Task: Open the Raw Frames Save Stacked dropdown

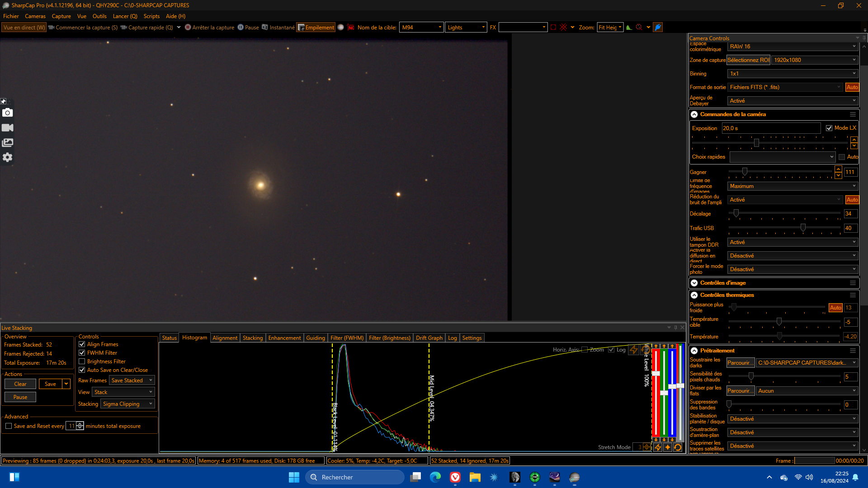Action: coord(132,380)
